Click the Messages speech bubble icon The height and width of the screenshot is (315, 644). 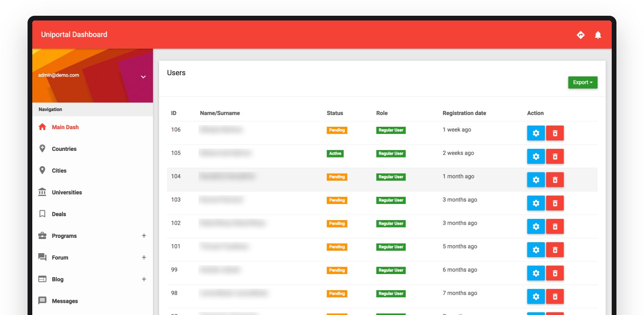coord(42,300)
